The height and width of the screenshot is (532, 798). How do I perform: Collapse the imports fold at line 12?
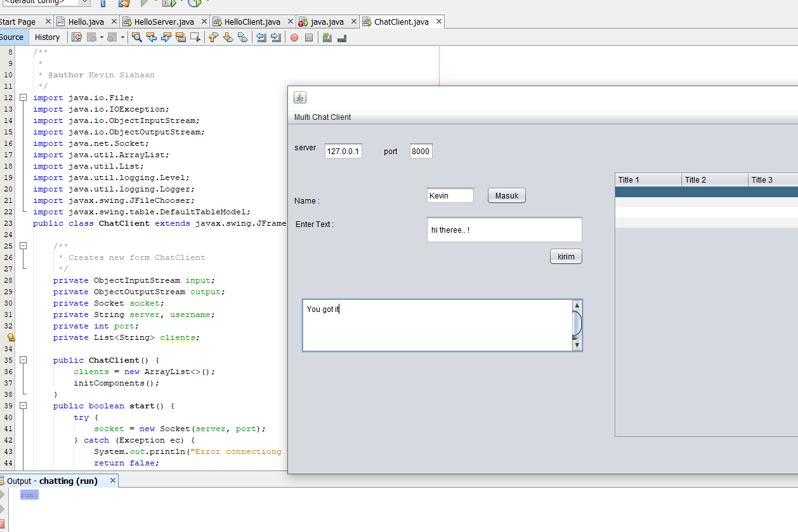point(23,98)
